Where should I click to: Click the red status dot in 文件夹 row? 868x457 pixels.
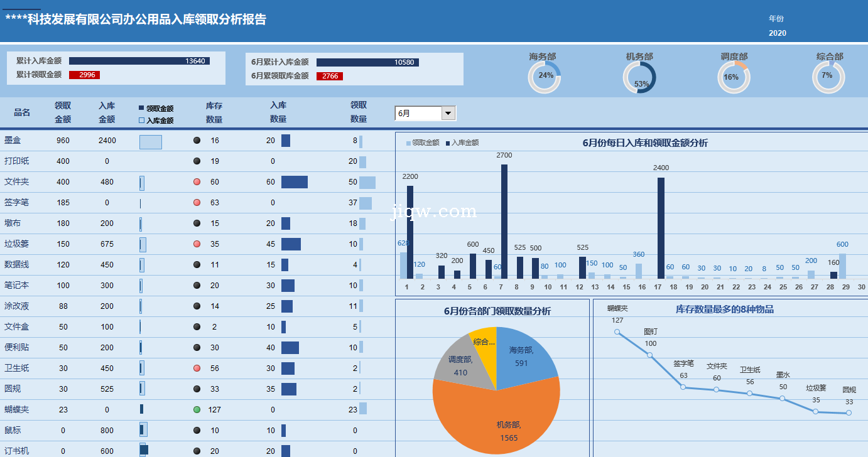coord(197,182)
